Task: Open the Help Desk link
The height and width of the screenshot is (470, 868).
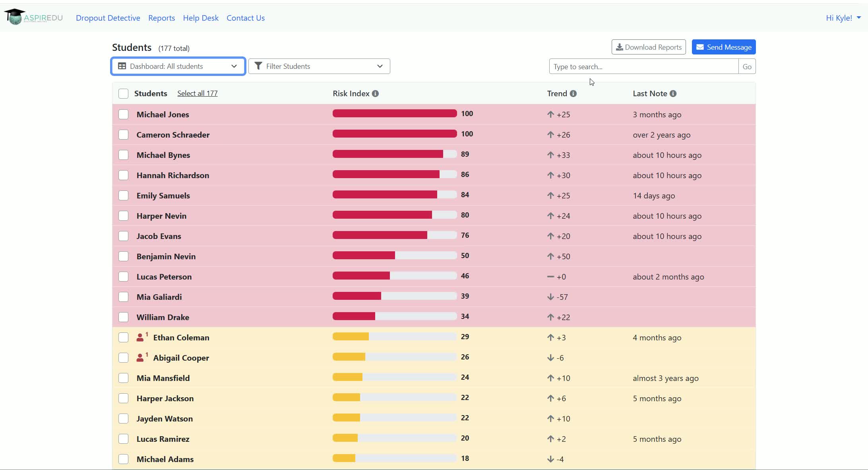Action: coord(201,18)
